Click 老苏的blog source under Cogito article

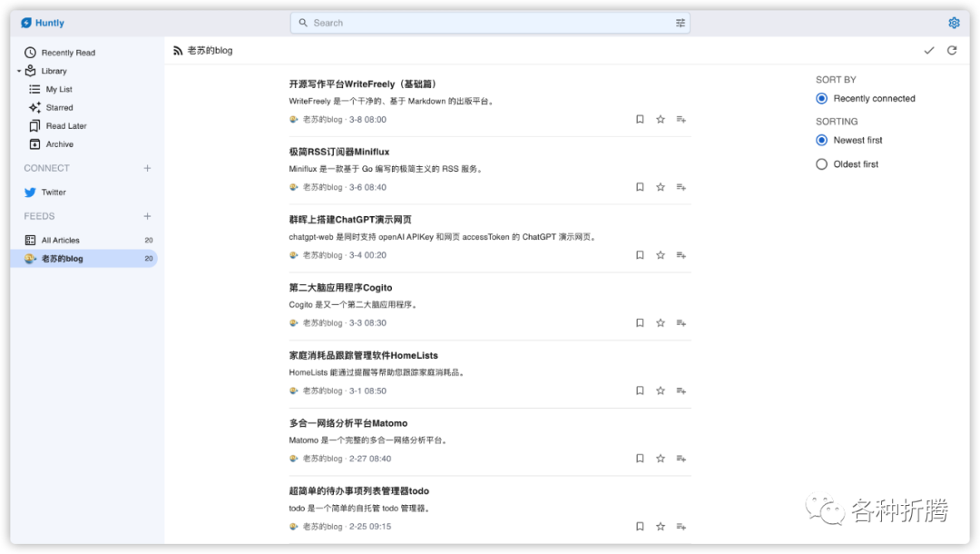(322, 323)
